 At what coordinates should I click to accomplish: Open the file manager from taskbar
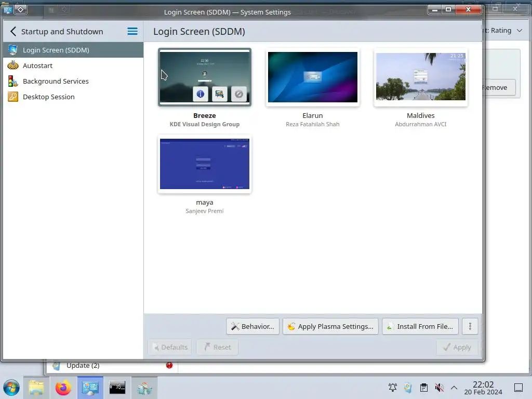click(36, 388)
